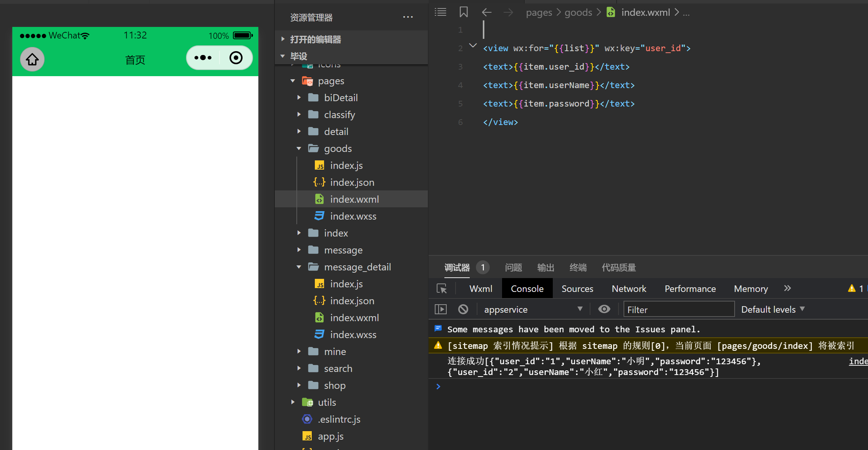
Task: Click the simulator home button
Action: pos(32,59)
